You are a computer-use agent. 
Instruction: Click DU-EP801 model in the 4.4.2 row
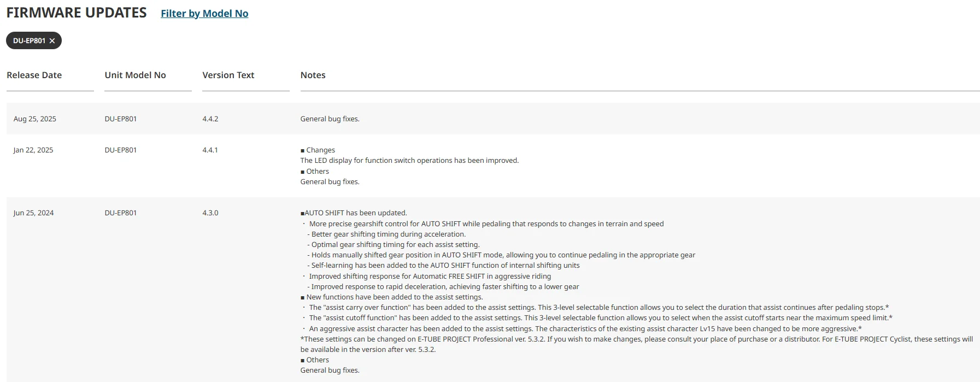(x=120, y=119)
